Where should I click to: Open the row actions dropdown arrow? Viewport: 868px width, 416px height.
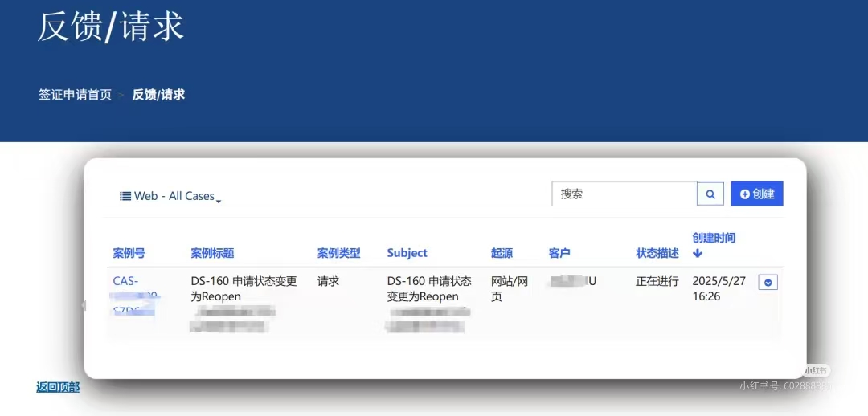[x=768, y=283]
